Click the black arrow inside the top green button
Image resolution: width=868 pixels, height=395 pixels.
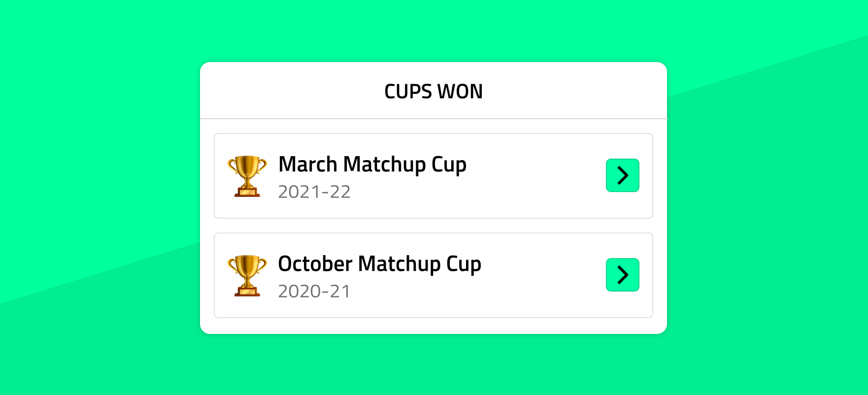622,175
